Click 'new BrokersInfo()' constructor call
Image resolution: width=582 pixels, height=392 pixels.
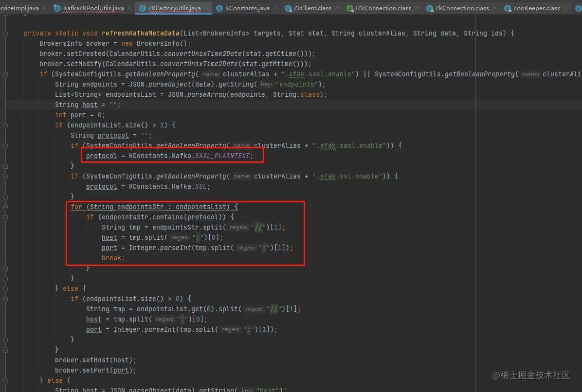pyautogui.click(x=154, y=43)
